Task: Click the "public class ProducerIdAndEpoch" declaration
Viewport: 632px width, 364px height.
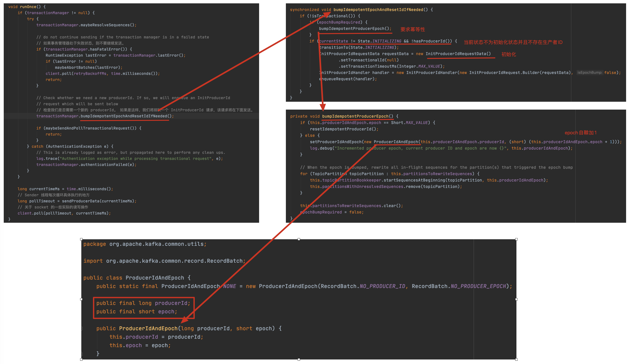Action: (x=133, y=278)
